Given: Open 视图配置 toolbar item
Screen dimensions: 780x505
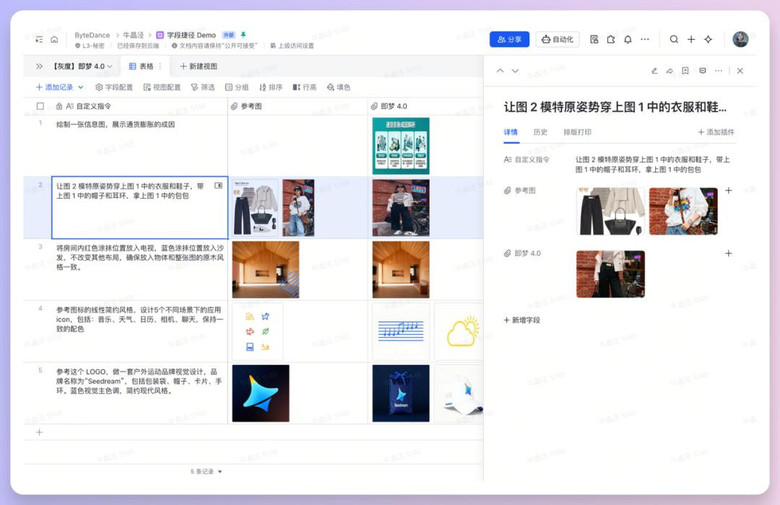Looking at the screenshot, I should click(162, 87).
